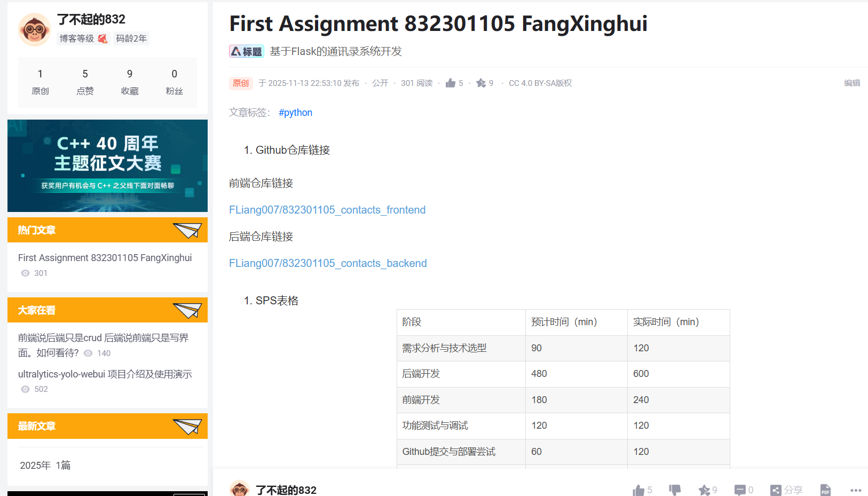This screenshot has height=496, width=868.
Task: Click the 原创 tag before publish date
Action: click(x=241, y=83)
